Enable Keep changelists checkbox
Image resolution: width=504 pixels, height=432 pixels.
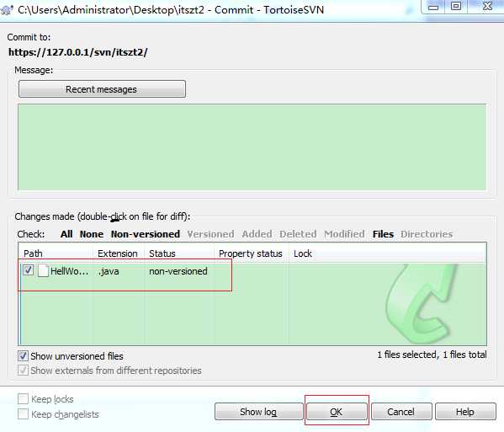tap(23, 413)
